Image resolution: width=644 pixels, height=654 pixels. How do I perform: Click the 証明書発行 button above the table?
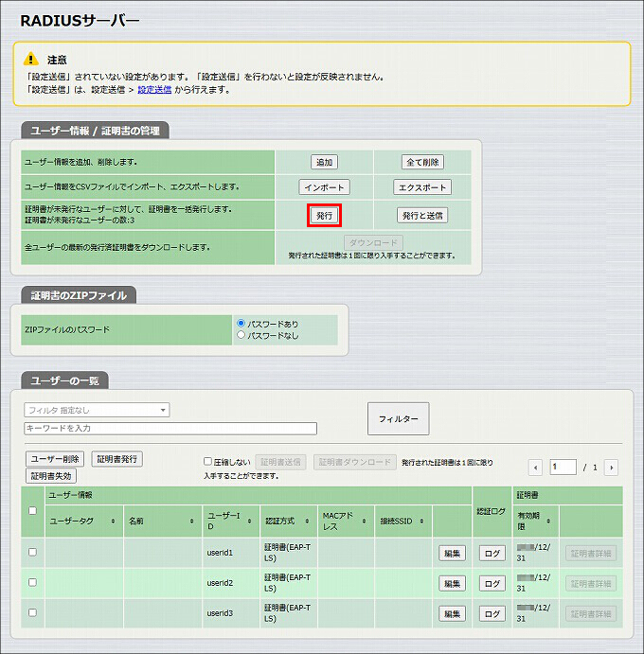click(116, 459)
